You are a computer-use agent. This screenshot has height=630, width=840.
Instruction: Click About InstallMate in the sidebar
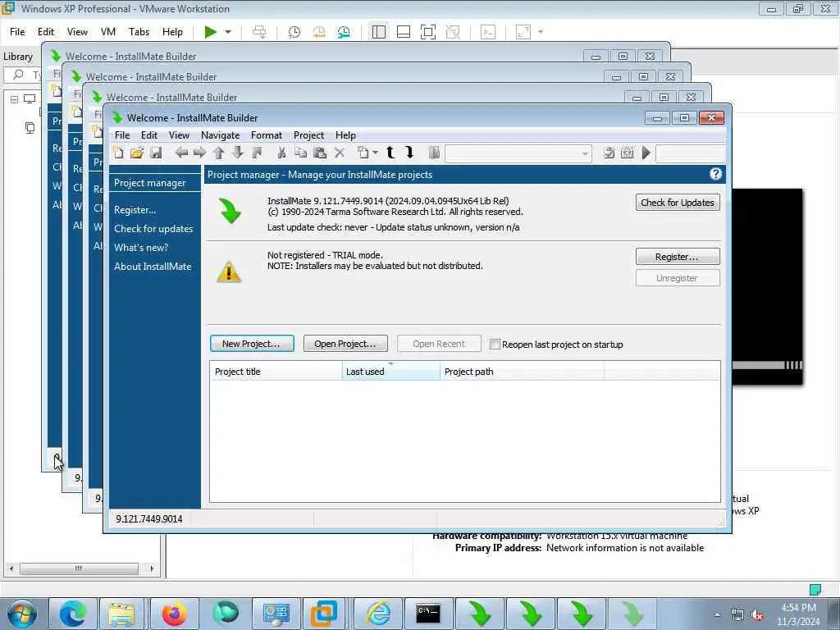[153, 267]
